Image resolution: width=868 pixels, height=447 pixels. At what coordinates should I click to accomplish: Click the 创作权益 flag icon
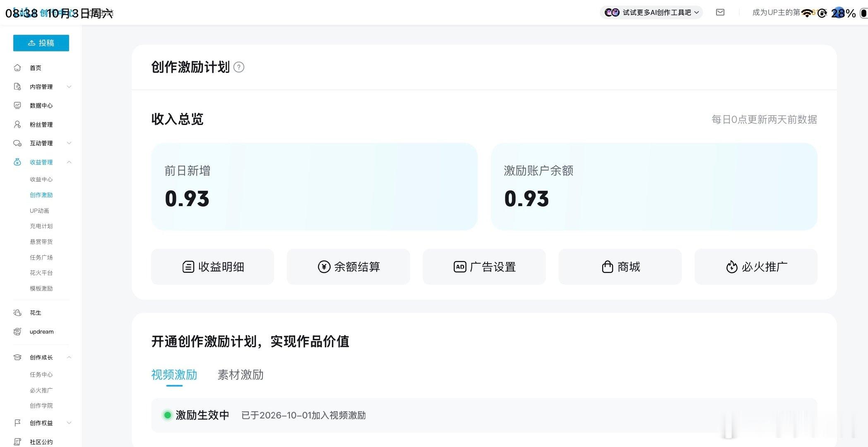[17, 423]
